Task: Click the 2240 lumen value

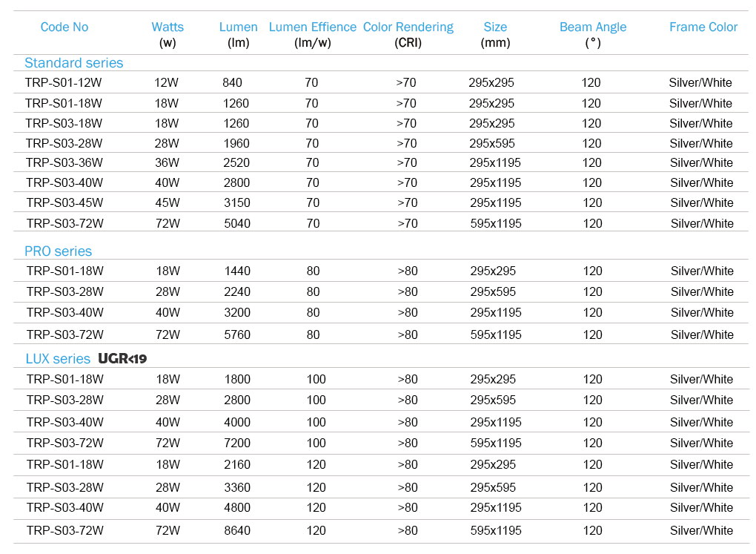Action: [237, 291]
